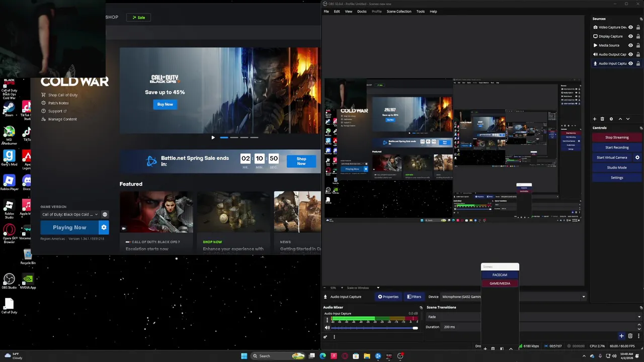Open the OBS Docks menu
Viewport: 644px width, 362px height.
tap(362, 11)
